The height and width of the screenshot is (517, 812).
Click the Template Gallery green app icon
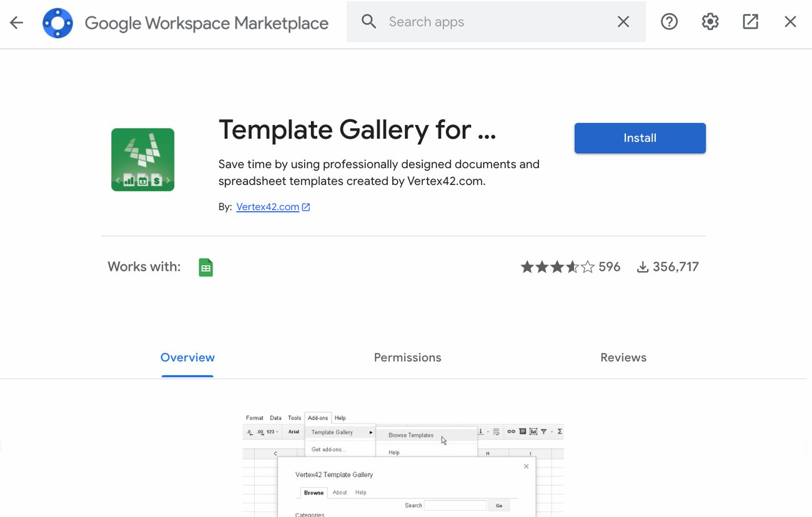pos(142,159)
